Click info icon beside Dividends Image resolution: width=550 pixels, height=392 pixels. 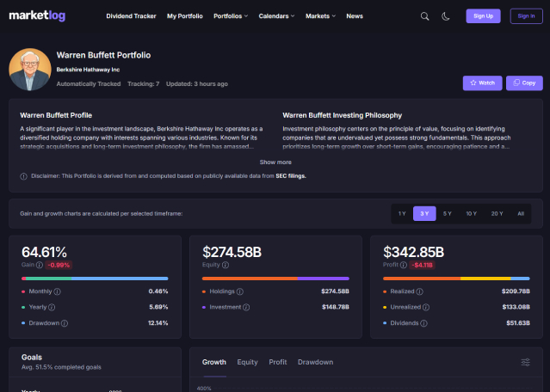(x=423, y=323)
